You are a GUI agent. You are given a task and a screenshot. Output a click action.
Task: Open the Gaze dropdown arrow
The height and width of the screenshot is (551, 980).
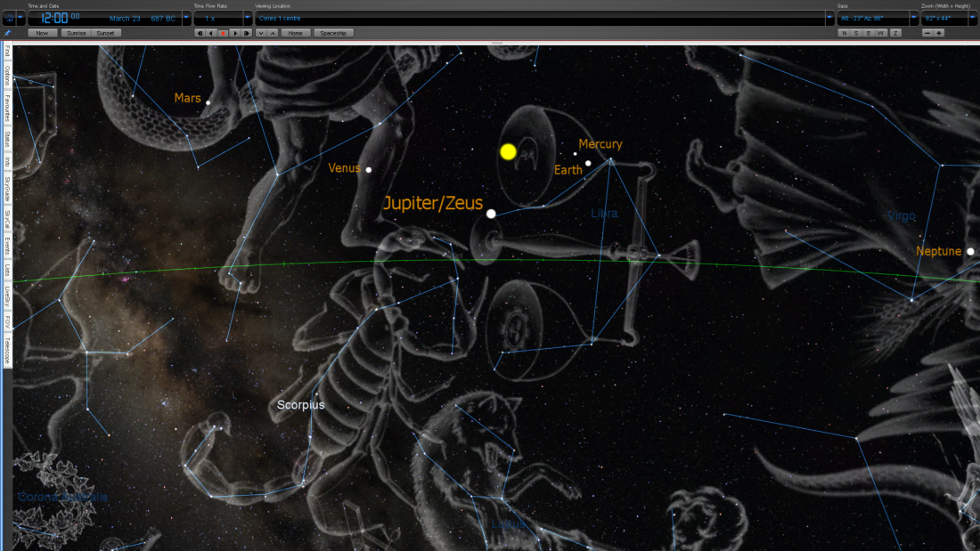click(x=913, y=19)
